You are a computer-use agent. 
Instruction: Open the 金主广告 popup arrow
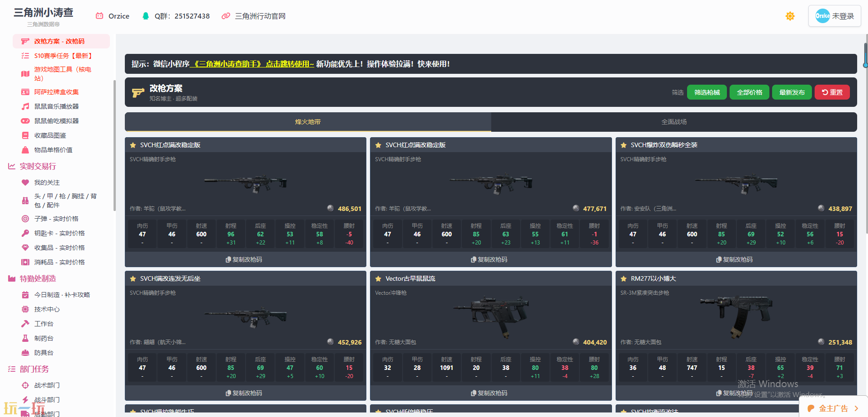[x=856, y=408]
